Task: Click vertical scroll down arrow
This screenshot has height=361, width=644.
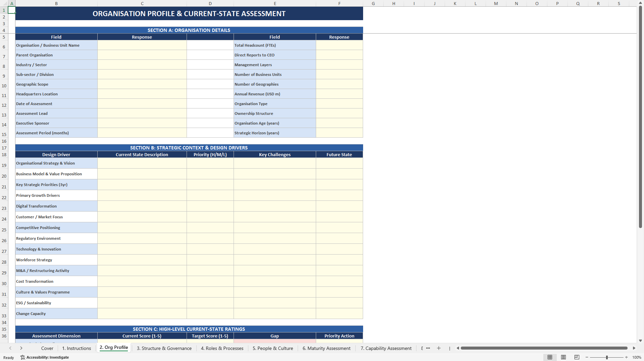Action: point(640,341)
